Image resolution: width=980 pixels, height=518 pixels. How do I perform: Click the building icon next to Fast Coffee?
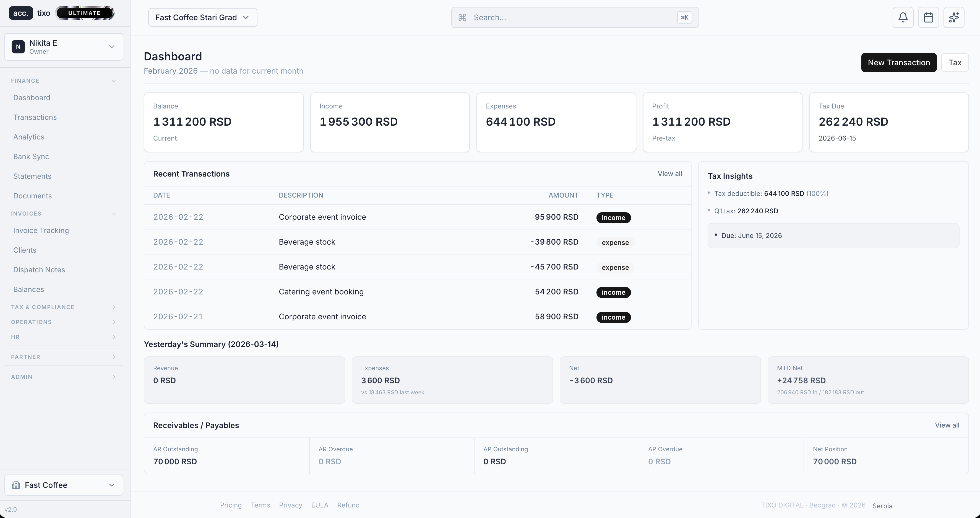click(16, 485)
